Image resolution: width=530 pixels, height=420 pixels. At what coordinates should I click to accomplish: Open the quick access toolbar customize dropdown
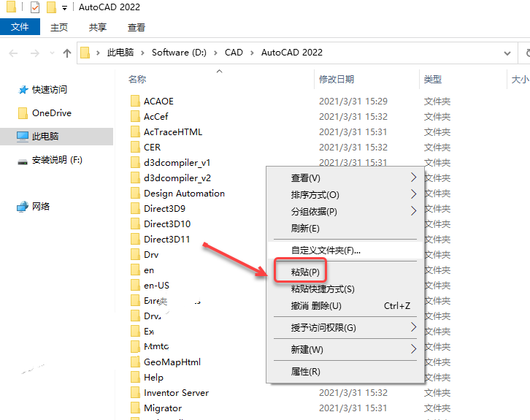tap(64, 8)
